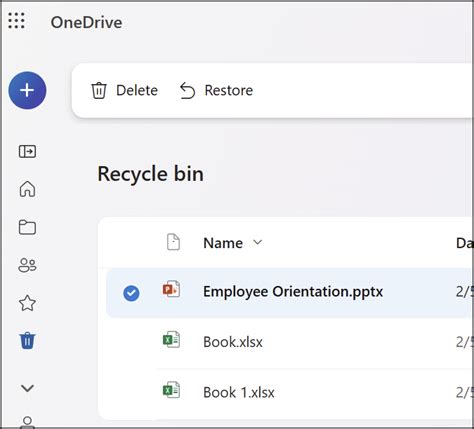Click the PowerPoint icon of Employee Orientation.pptx
The height and width of the screenshot is (429, 474).
pyautogui.click(x=171, y=289)
